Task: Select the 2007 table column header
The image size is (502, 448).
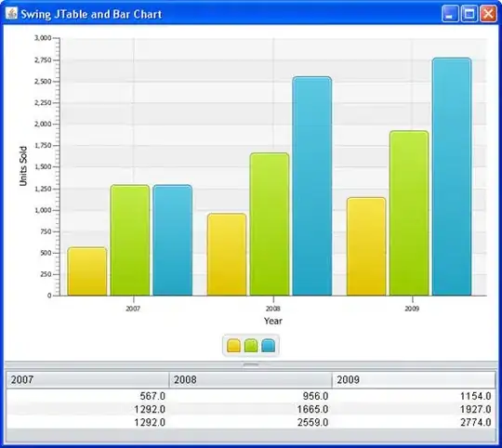Action: coord(87,380)
